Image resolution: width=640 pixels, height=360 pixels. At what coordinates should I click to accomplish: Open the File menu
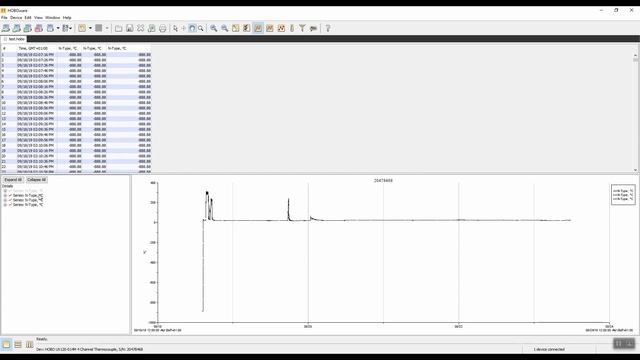pos(4,18)
